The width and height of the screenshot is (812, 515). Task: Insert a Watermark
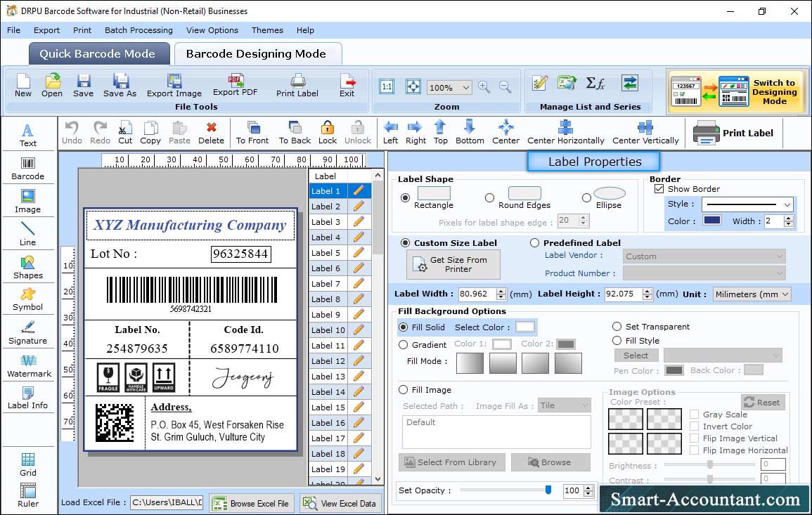(x=29, y=366)
